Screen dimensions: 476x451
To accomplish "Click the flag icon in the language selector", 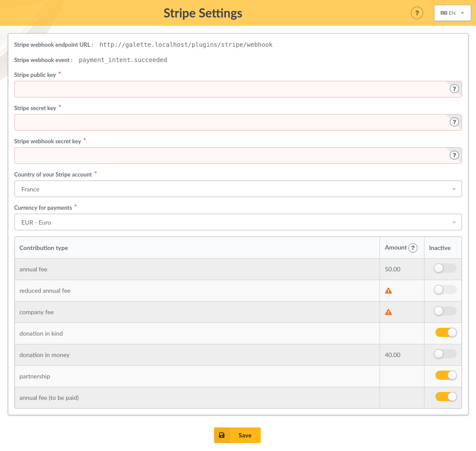I will tap(444, 13).
